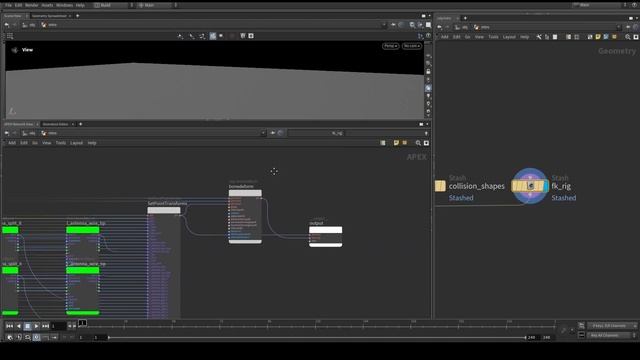Click the search magnifier in APEX toolbar
Image resolution: width=640 pixels, height=360 pixels.
click(x=418, y=143)
